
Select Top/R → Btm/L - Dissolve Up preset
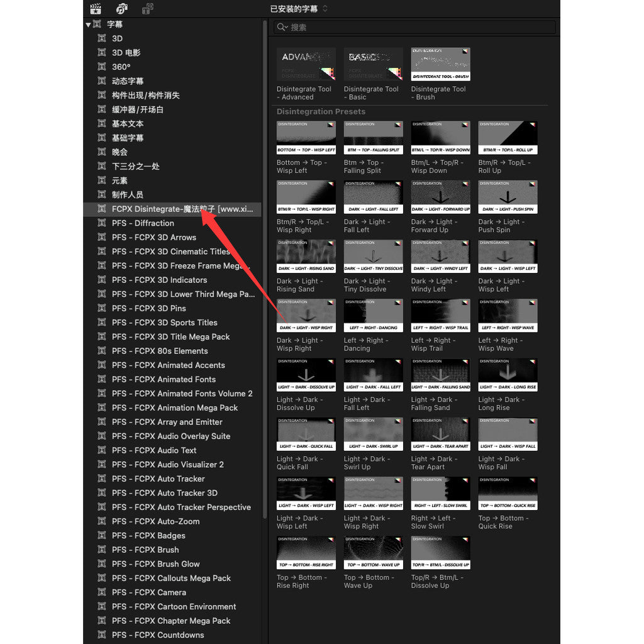(x=441, y=552)
